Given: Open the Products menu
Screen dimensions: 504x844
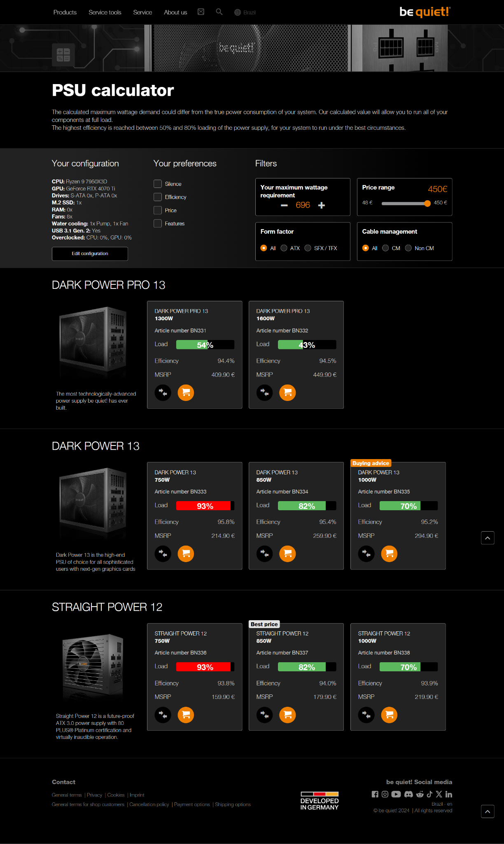Looking at the screenshot, I should (65, 12).
